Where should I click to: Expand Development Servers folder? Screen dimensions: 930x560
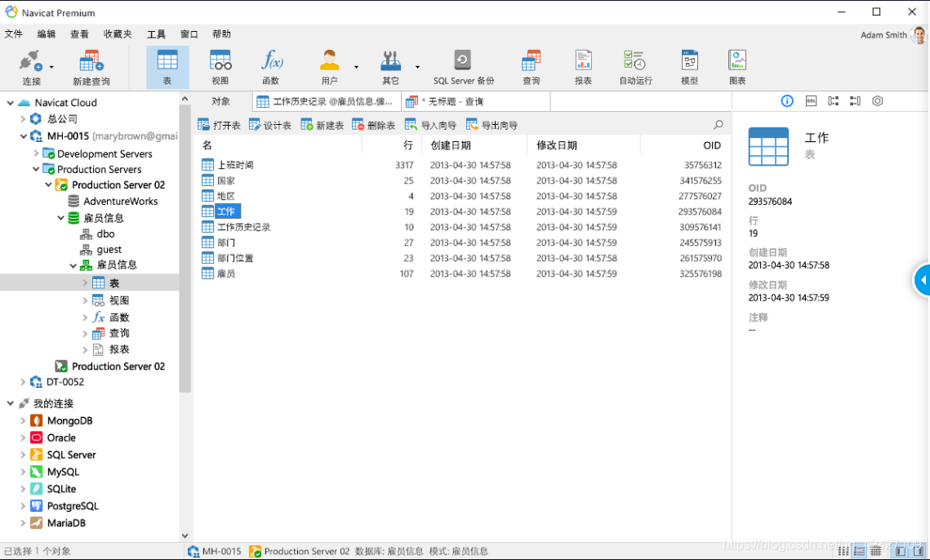(36, 153)
